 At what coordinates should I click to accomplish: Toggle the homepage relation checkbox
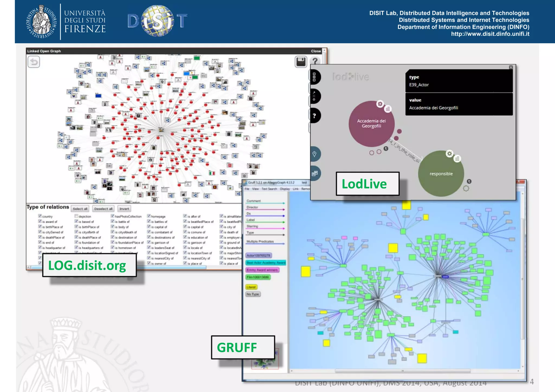(149, 216)
